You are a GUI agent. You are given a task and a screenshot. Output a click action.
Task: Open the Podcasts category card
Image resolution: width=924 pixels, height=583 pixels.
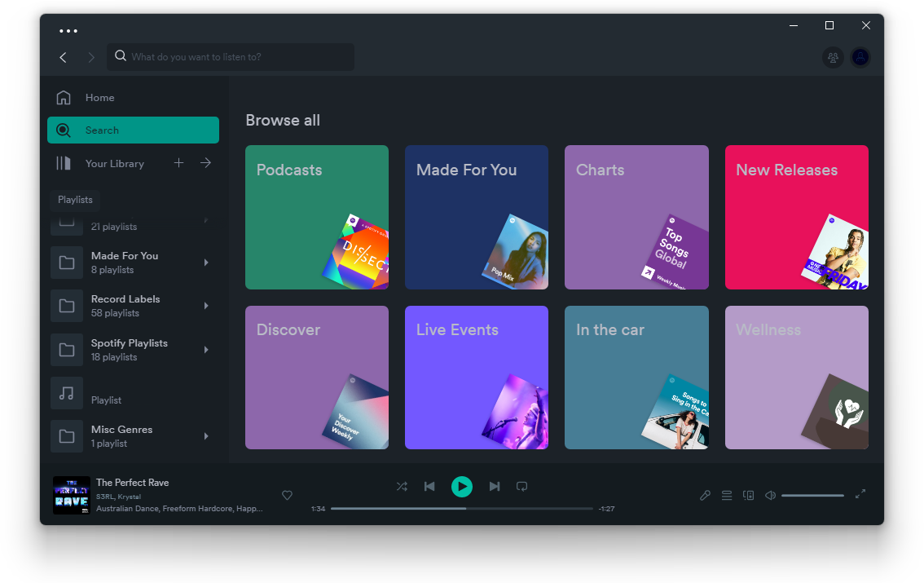click(317, 218)
